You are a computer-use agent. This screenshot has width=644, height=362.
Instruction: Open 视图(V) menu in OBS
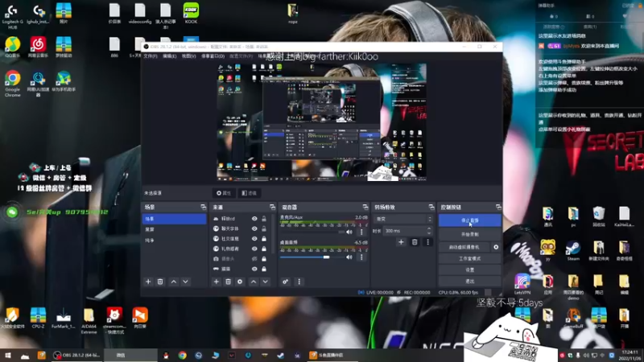[188, 56]
